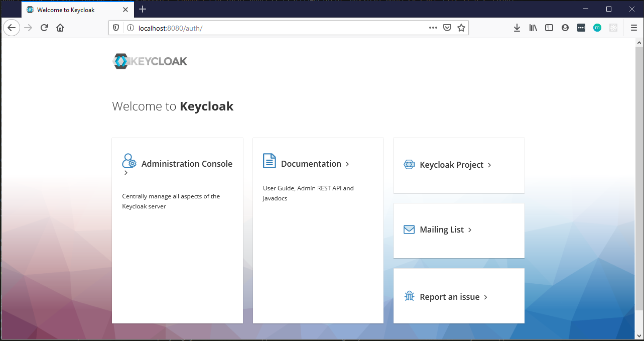
Task: Open the page actions three-dots menu
Action: click(433, 28)
